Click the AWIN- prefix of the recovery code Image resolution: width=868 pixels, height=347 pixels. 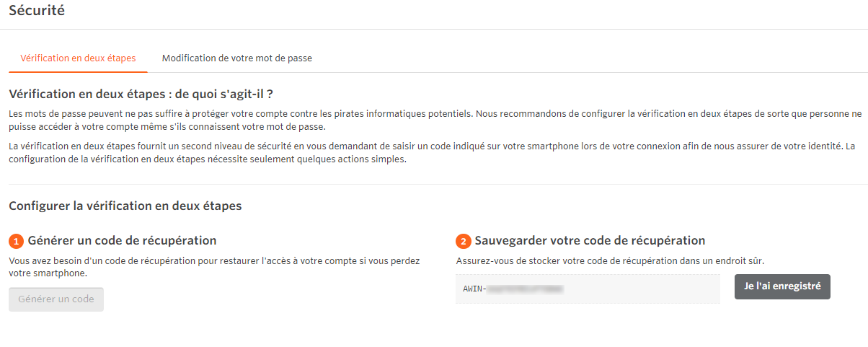(474, 289)
